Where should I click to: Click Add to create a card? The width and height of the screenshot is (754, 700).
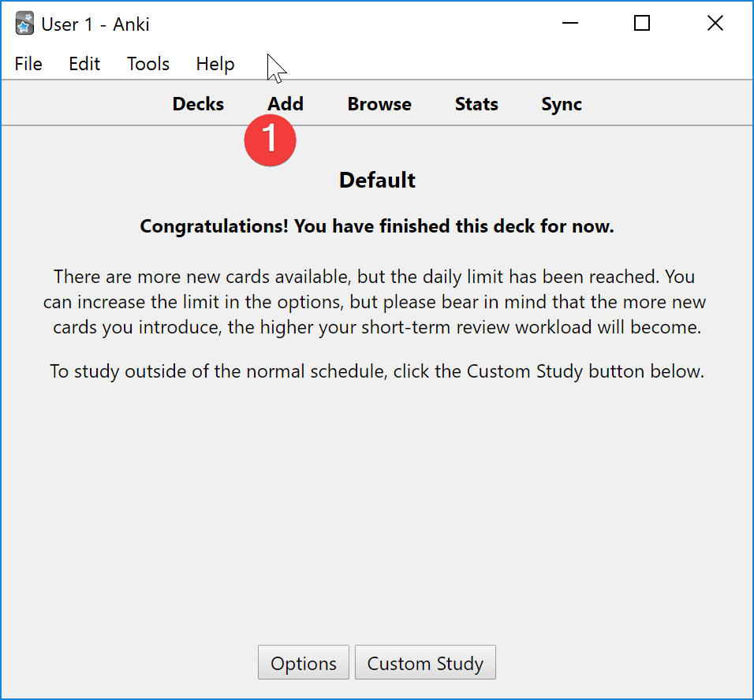(x=286, y=104)
